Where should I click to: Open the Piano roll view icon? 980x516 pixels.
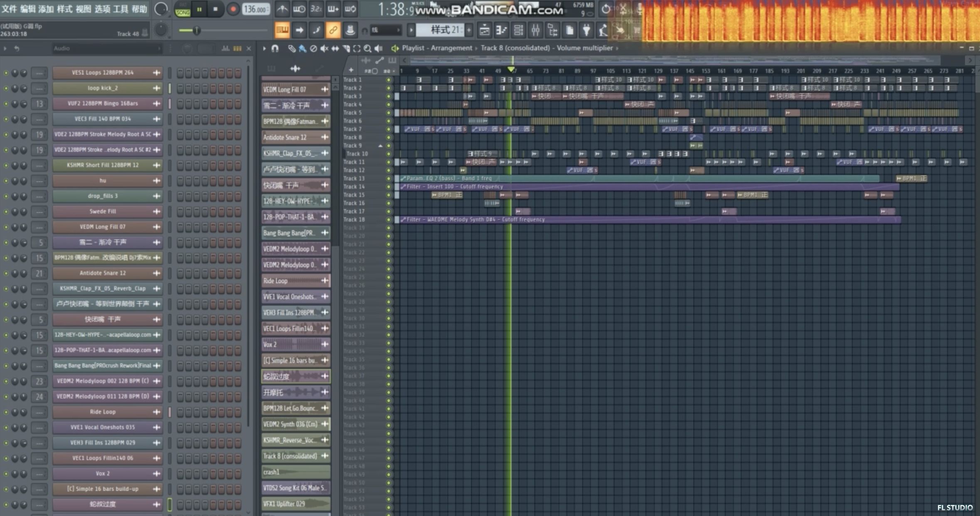[502, 30]
